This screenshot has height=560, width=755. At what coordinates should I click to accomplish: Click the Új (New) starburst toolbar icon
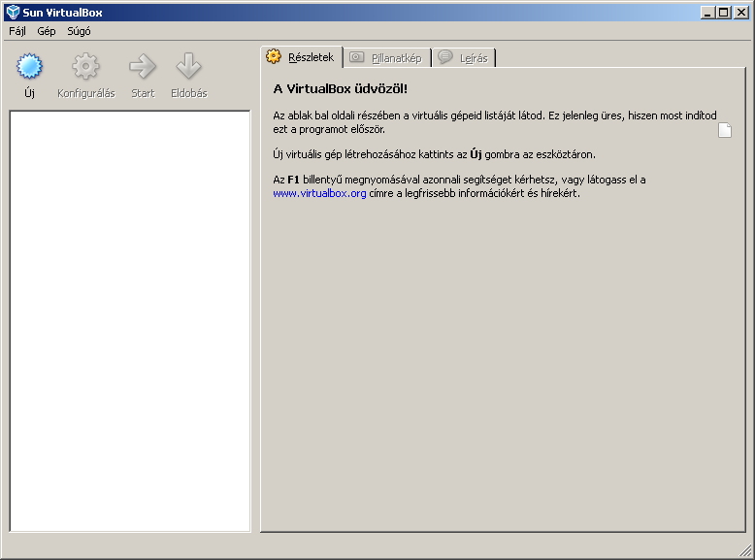click(29, 66)
